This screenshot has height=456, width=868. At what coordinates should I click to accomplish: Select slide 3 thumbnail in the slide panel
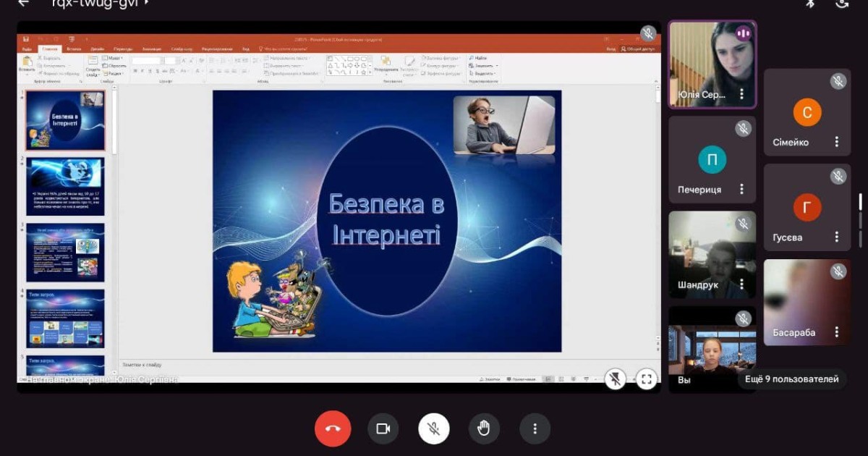(65, 253)
